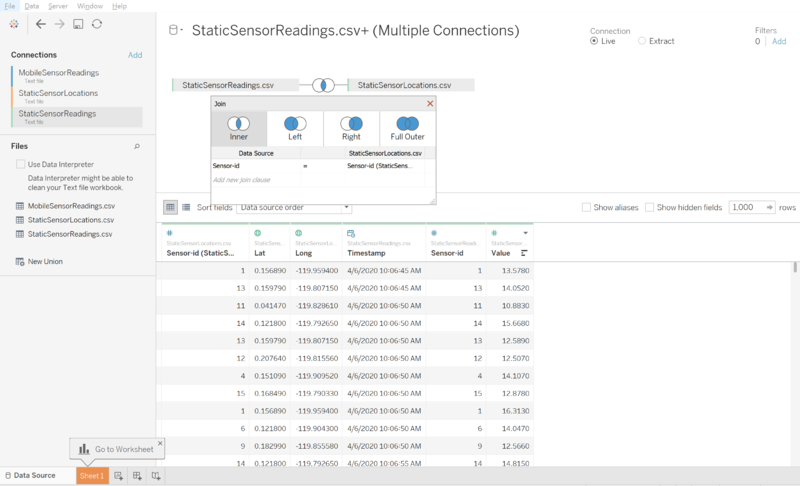Open the Value column dropdown arrow
Viewport: 800px width, 486px height.
coord(526,232)
